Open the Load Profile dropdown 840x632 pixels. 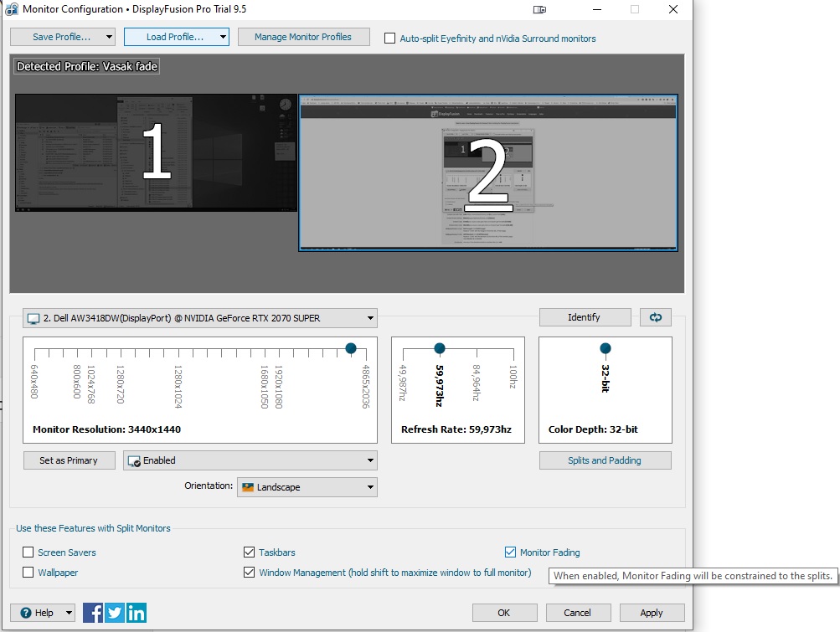click(176, 37)
